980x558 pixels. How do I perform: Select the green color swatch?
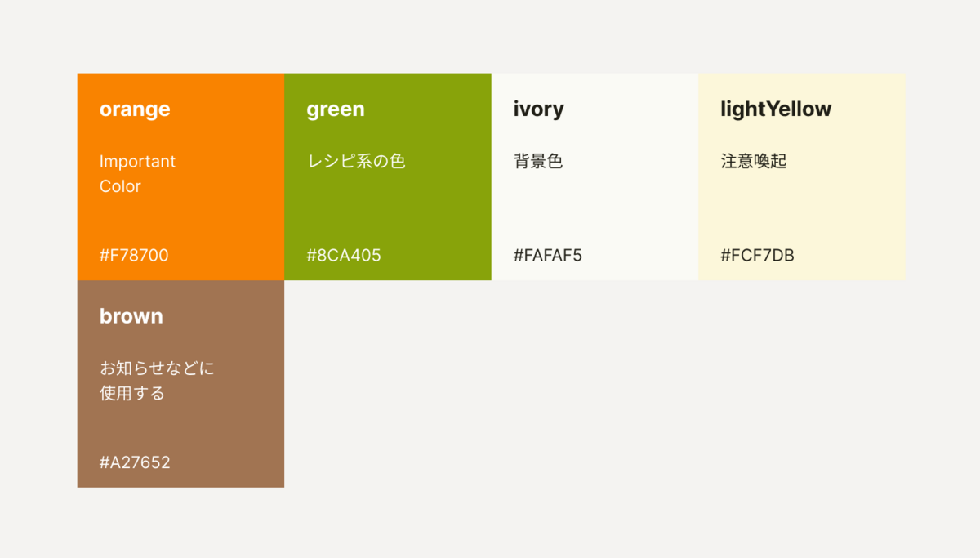(388, 176)
